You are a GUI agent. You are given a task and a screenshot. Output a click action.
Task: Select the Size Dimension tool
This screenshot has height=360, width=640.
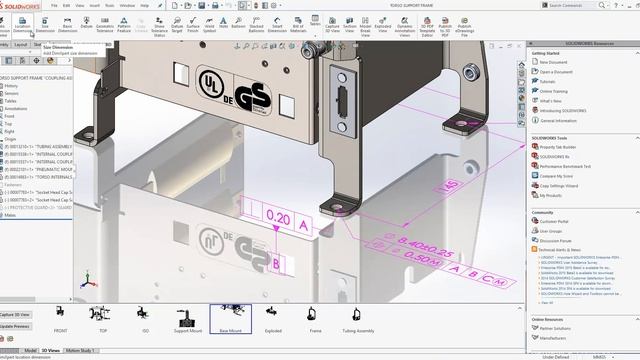(45, 25)
